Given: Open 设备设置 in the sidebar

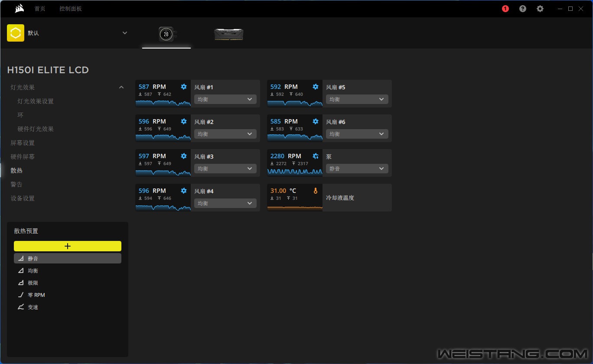Looking at the screenshot, I should [23, 198].
